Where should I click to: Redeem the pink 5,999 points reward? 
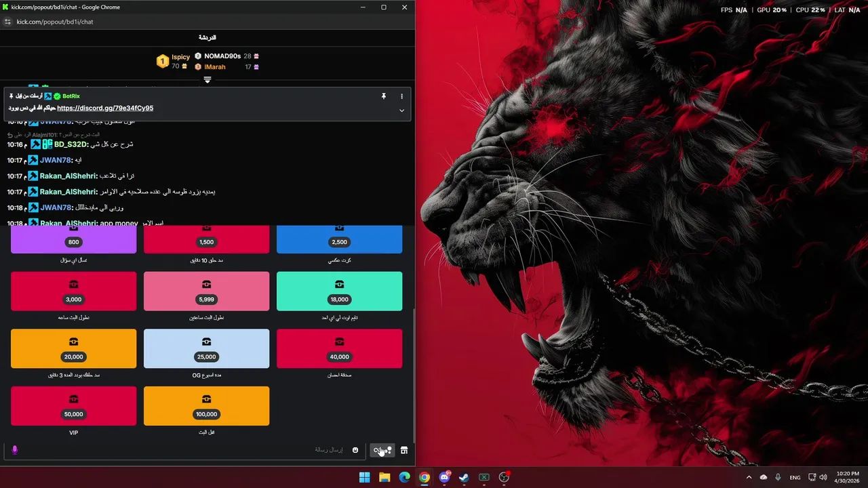207,291
